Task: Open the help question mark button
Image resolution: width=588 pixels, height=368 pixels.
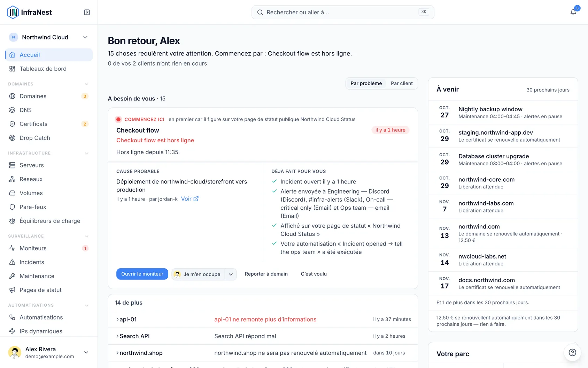Action: (x=572, y=352)
